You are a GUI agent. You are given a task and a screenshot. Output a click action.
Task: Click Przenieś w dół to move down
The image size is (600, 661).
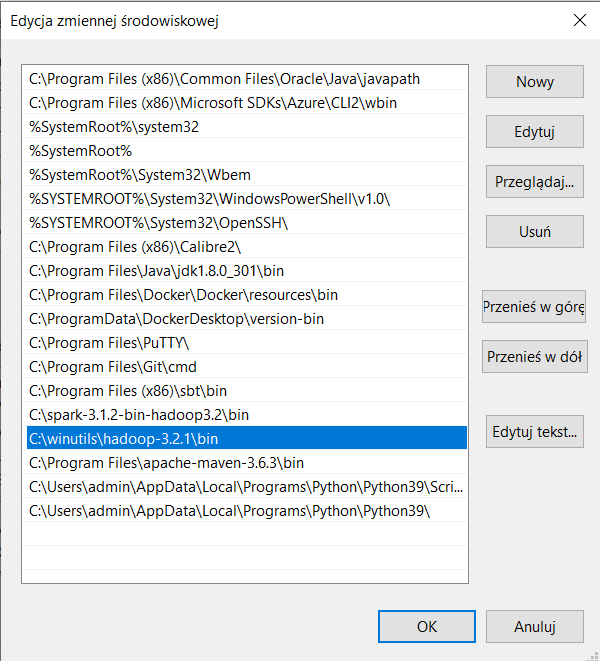(x=534, y=356)
